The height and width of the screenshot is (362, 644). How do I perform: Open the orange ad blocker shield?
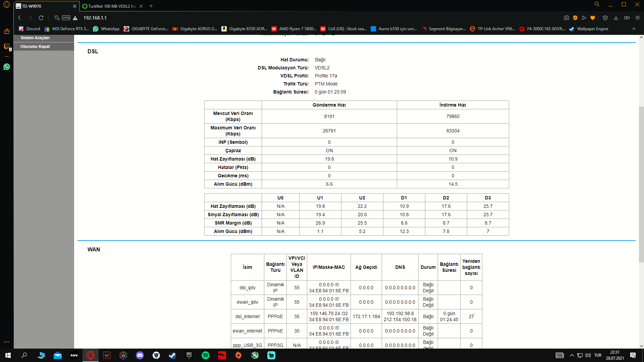point(575,18)
